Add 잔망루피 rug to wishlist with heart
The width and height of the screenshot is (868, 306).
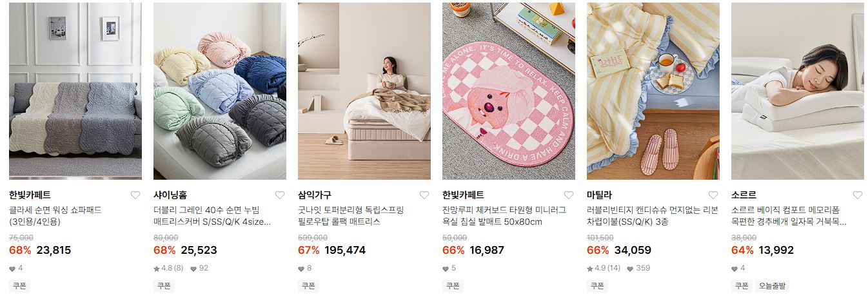pos(569,195)
